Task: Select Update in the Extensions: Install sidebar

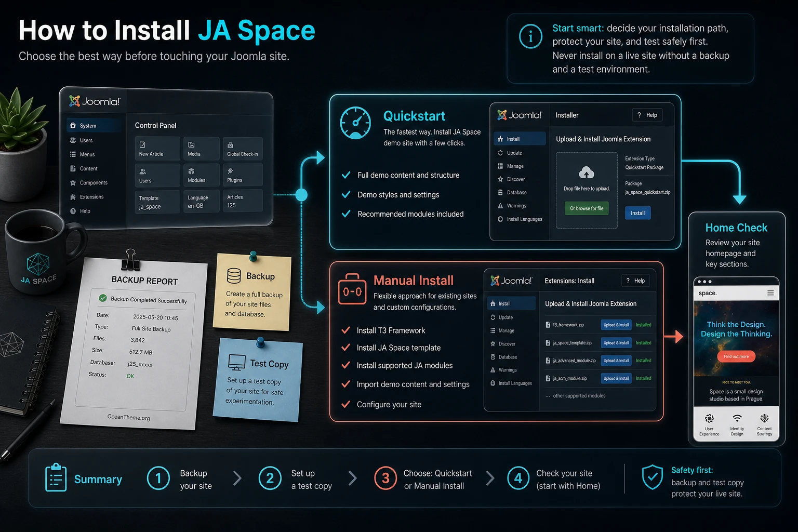Action: coord(501,317)
